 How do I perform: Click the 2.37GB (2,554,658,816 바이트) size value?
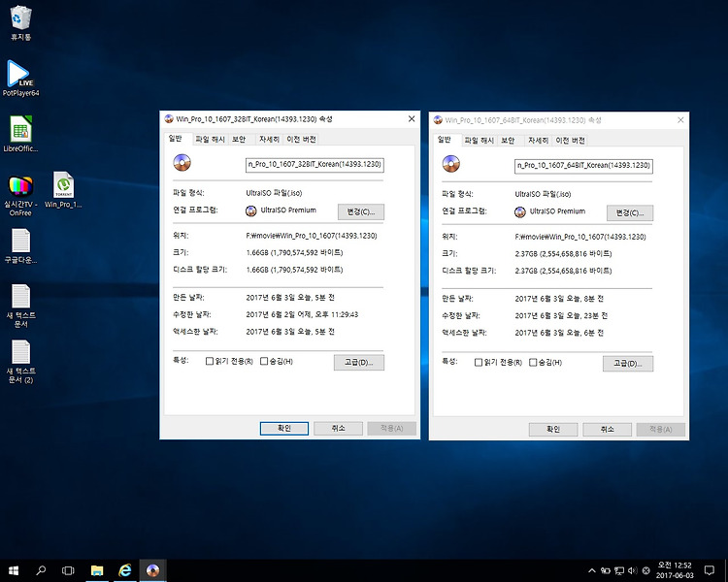click(x=563, y=254)
